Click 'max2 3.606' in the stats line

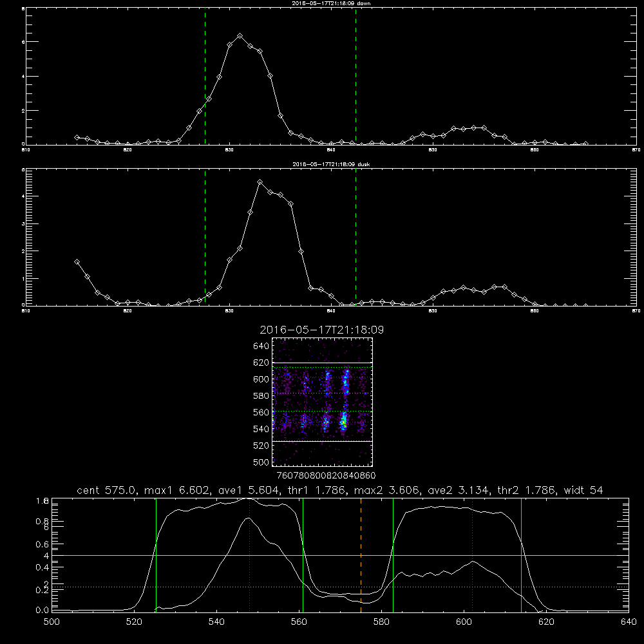click(x=386, y=490)
